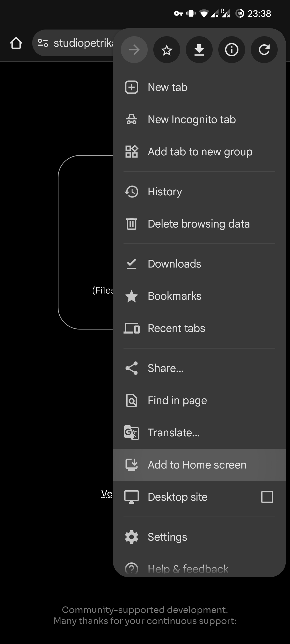The image size is (290, 644).
Task: Choose Find in page
Action: pos(177,400)
